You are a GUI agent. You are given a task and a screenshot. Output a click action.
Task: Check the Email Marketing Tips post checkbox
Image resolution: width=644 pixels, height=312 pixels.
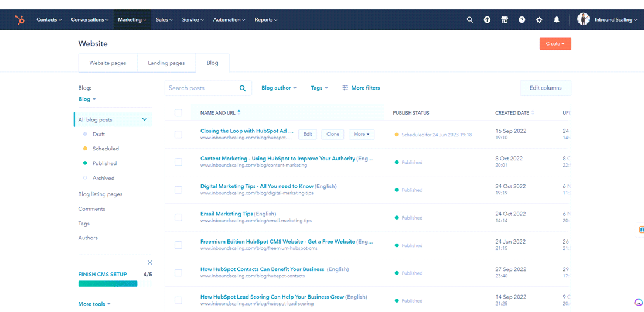pos(178,218)
